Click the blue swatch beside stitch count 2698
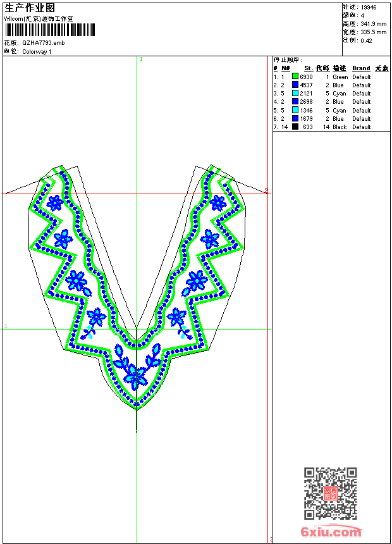 (x=295, y=101)
